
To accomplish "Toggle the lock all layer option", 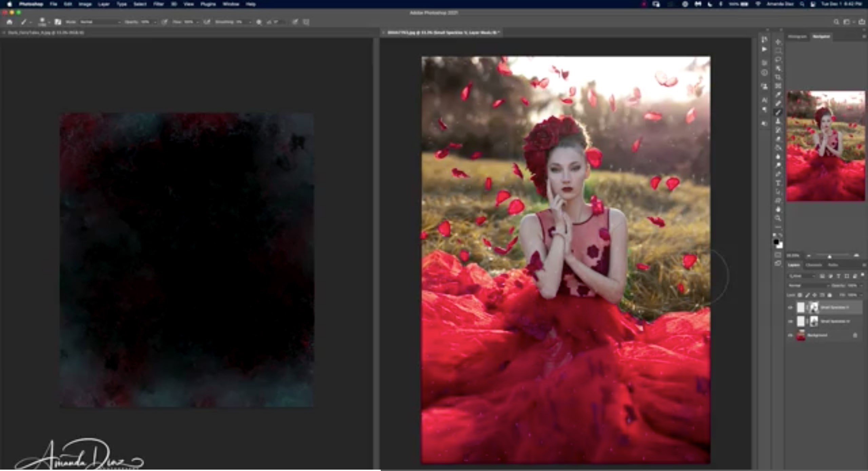I will click(x=829, y=295).
